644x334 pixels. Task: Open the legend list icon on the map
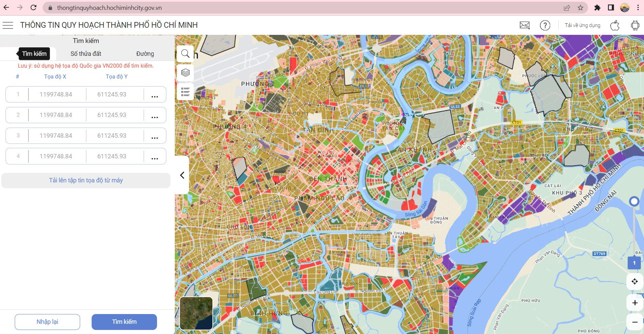185,92
